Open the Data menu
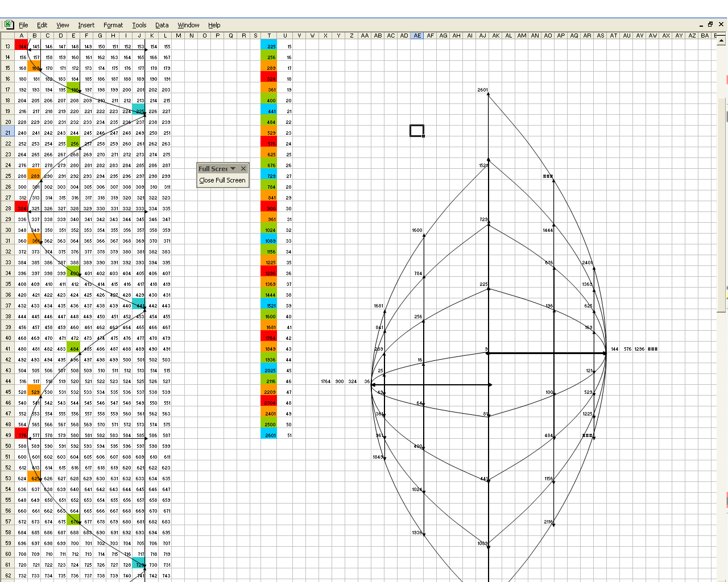The image size is (728, 582). [162, 25]
